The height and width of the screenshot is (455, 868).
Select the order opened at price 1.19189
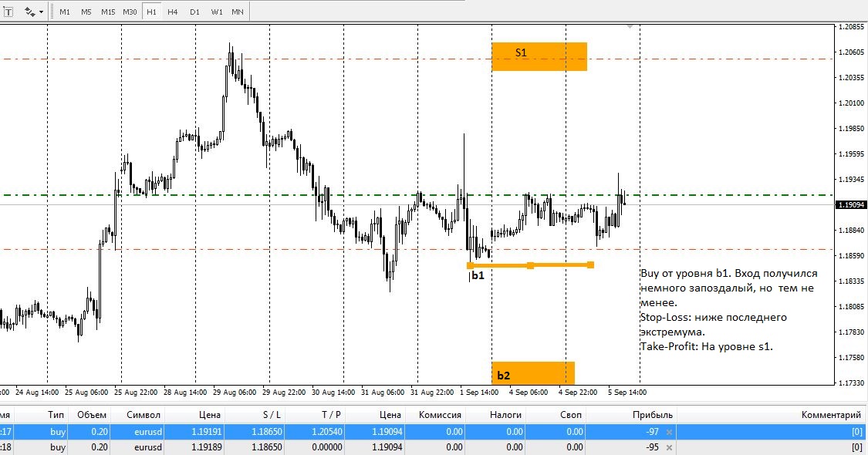pos(434,447)
